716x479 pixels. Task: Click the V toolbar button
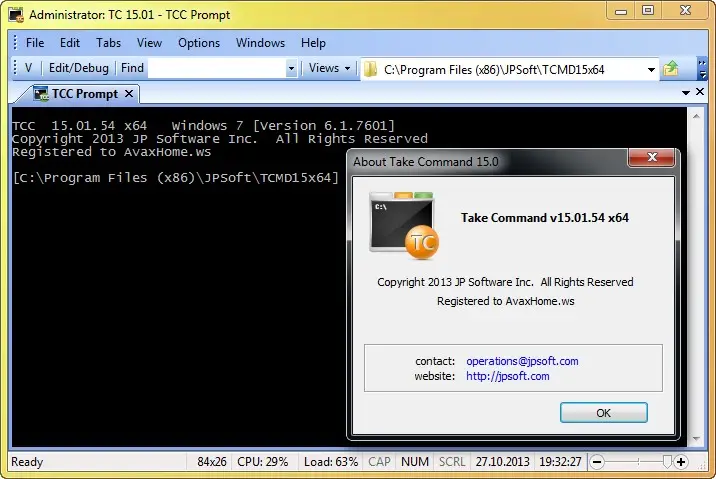(28, 68)
